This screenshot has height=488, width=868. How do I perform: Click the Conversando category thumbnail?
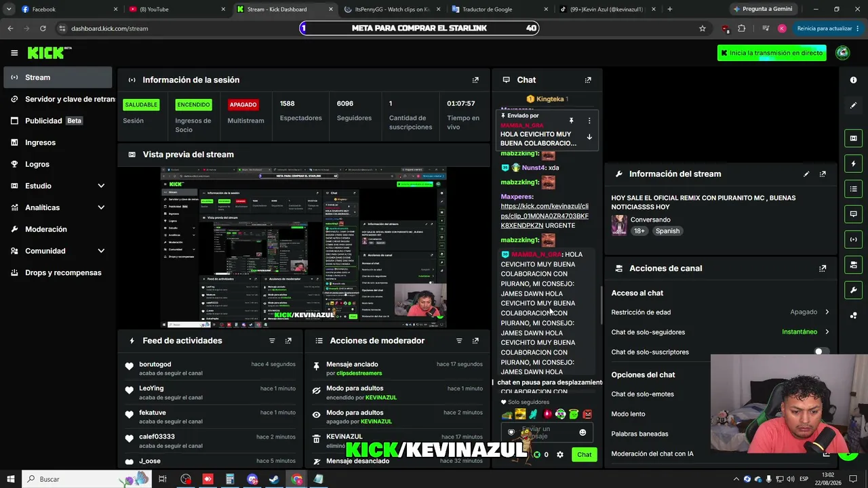point(619,225)
